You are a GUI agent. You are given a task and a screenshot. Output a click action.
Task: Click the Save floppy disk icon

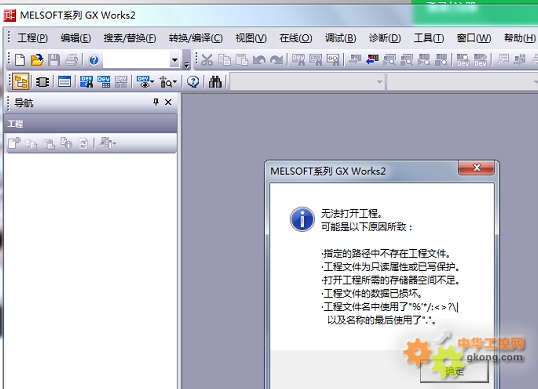[54, 60]
